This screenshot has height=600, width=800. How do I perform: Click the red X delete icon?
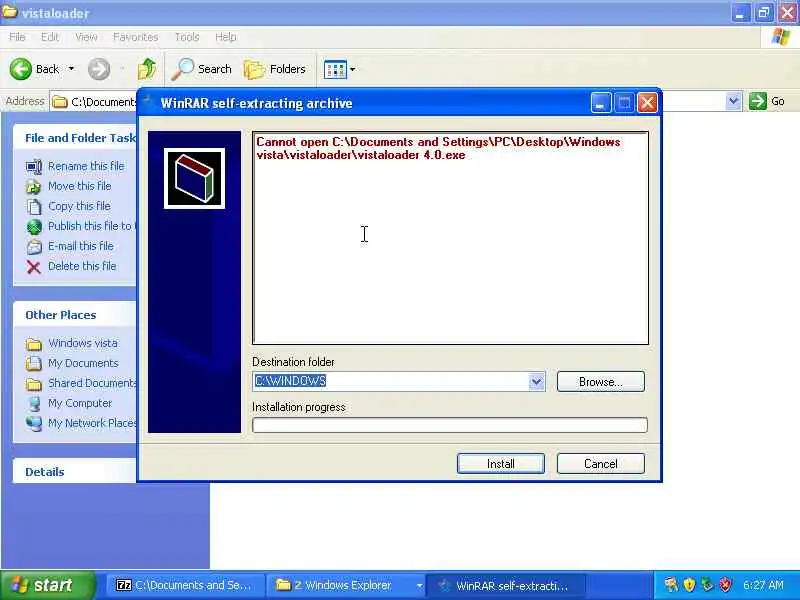[34, 267]
